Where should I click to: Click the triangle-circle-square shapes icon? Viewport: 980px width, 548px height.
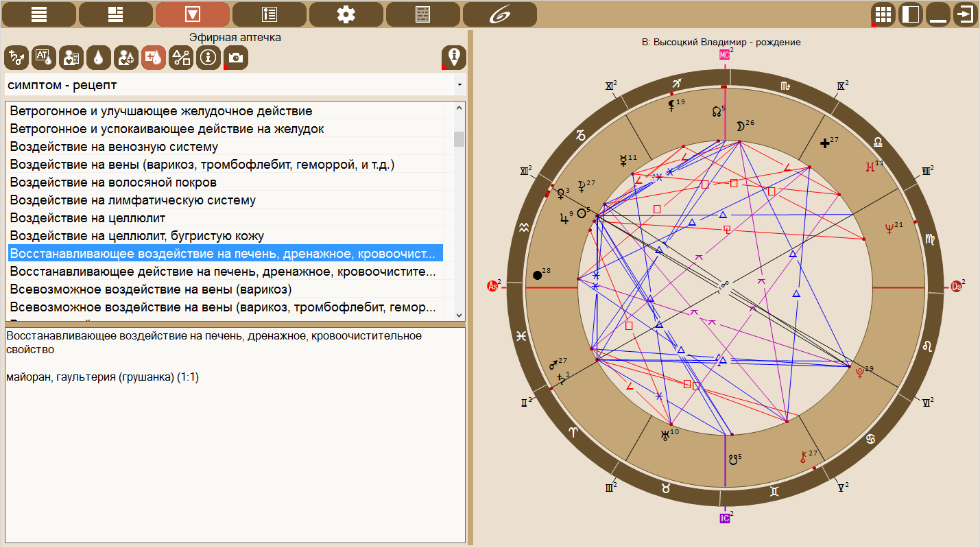181,58
